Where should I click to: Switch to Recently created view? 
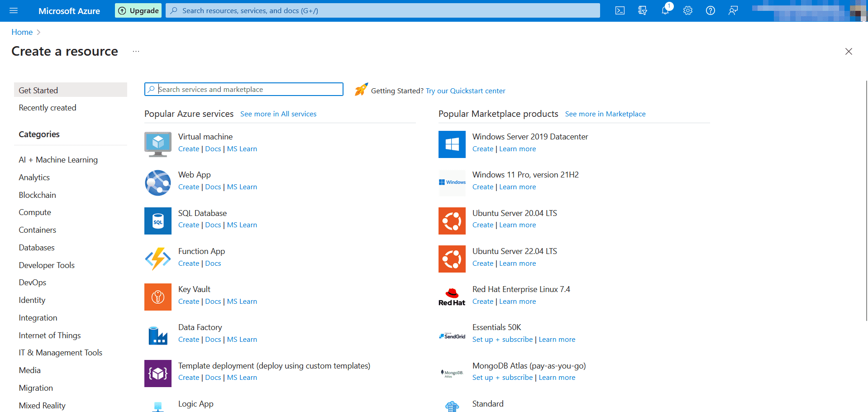(47, 107)
